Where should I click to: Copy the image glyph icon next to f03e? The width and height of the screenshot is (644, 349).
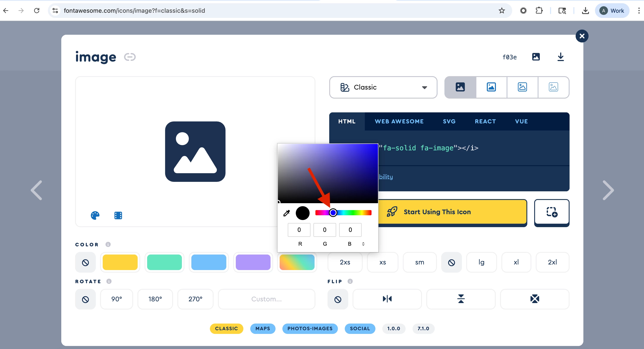coord(536,57)
